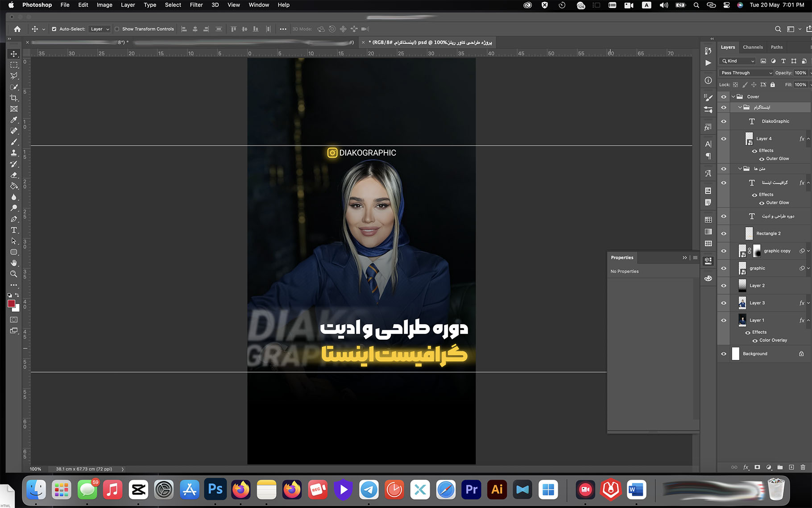812x508 pixels.
Task: Enable Show Transform Controls checkbox
Action: coord(117,29)
